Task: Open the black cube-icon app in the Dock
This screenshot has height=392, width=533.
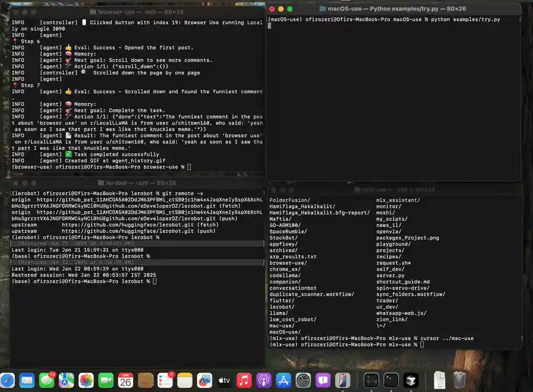Action: (410, 381)
